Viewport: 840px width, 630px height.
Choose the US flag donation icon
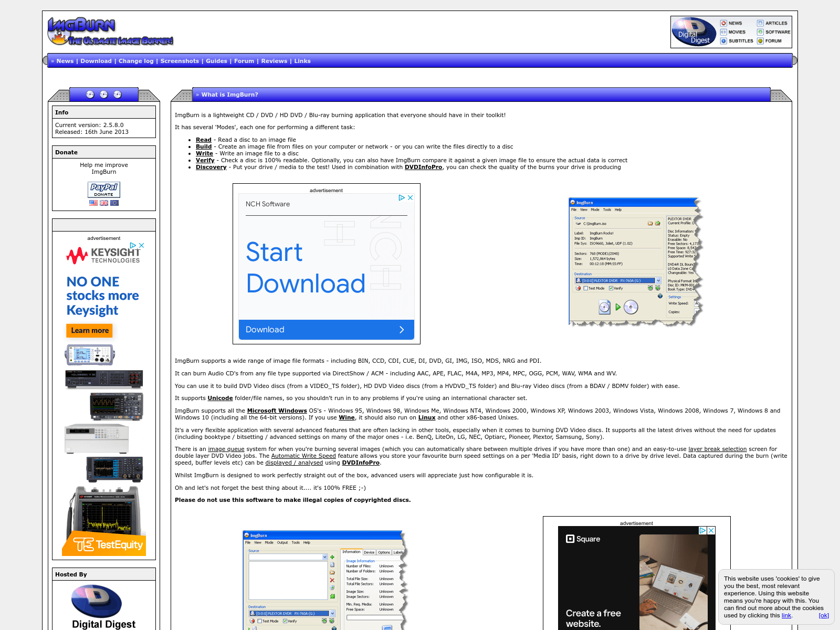[x=93, y=203]
